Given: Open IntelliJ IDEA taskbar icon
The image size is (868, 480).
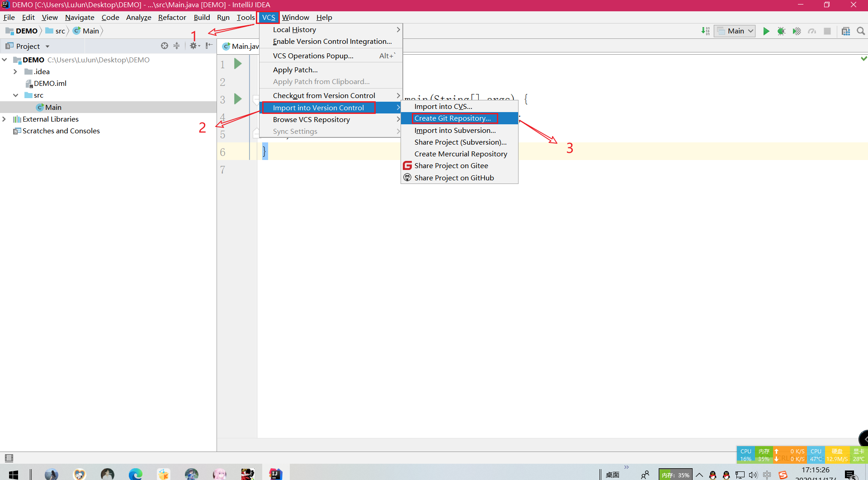Looking at the screenshot, I should 276,474.
